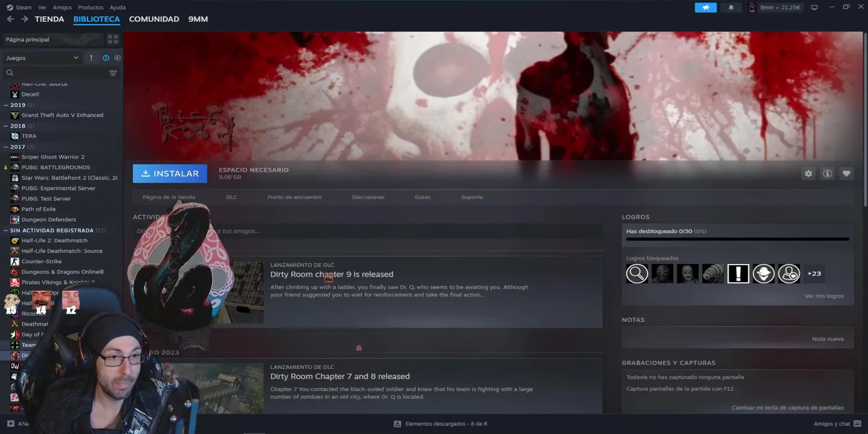This screenshot has height=434, width=868.
Task: Switch to the TIENDA section
Action: pyautogui.click(x=49, y=19)
